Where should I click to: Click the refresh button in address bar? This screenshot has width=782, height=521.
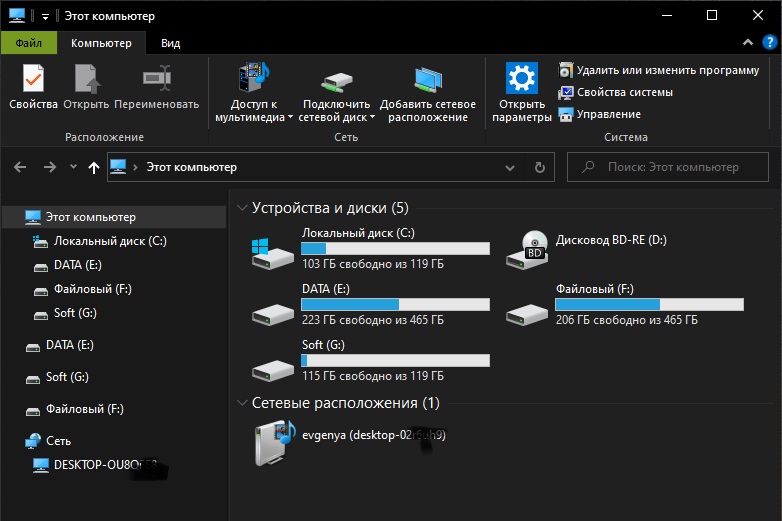point(540,167)
